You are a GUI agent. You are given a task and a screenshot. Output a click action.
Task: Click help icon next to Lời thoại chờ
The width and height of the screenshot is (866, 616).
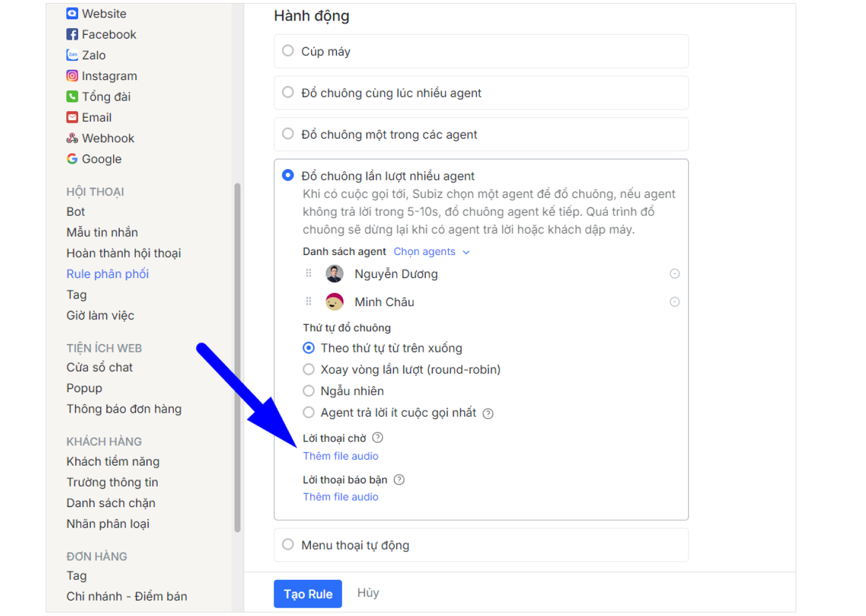click(x=378, y=438)
